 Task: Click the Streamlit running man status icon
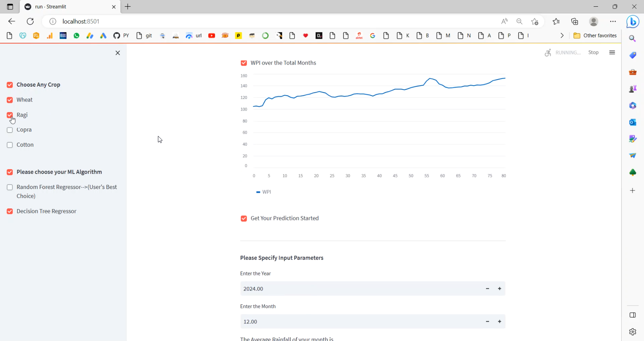tap(548, 53)
